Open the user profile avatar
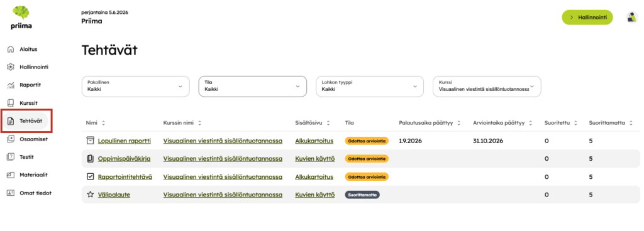Image resolution: width=644 pixels, height=231 pixels. 631,17
